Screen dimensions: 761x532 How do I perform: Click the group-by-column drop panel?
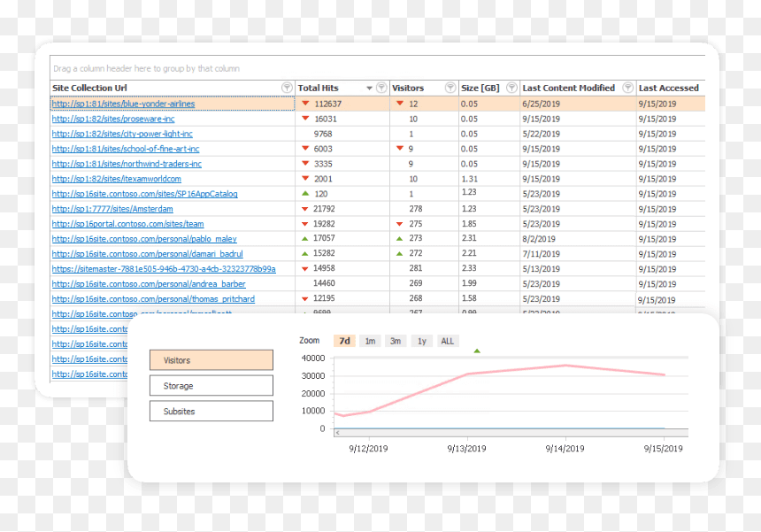tap(378, 68)
